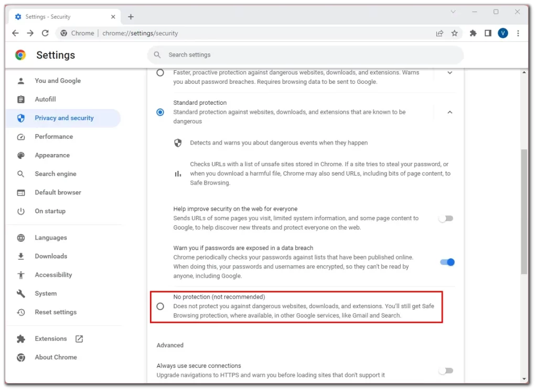Reload the settings page

(45, 33)
